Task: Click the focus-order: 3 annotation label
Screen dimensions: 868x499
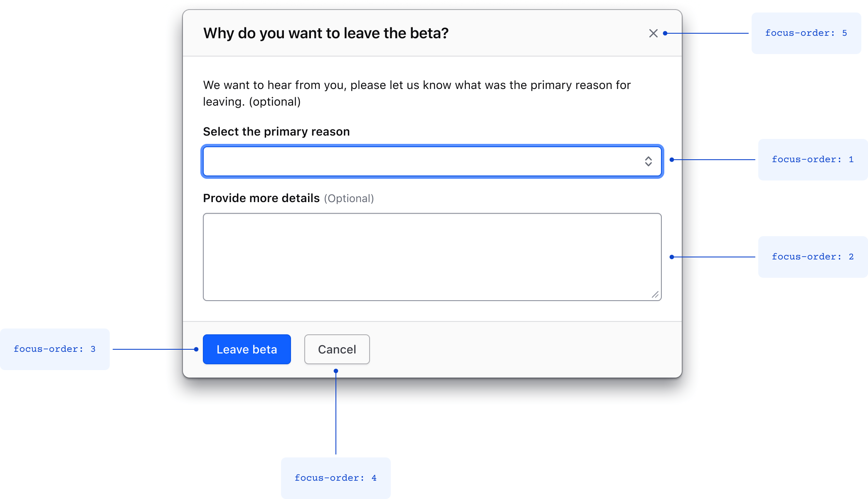Action: click(x=54, y=349)
